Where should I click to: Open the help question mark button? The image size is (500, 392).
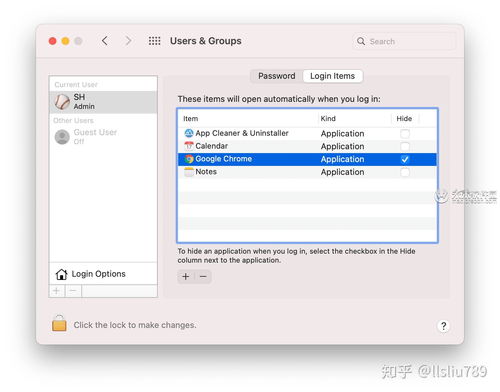(x=443, y=326)
